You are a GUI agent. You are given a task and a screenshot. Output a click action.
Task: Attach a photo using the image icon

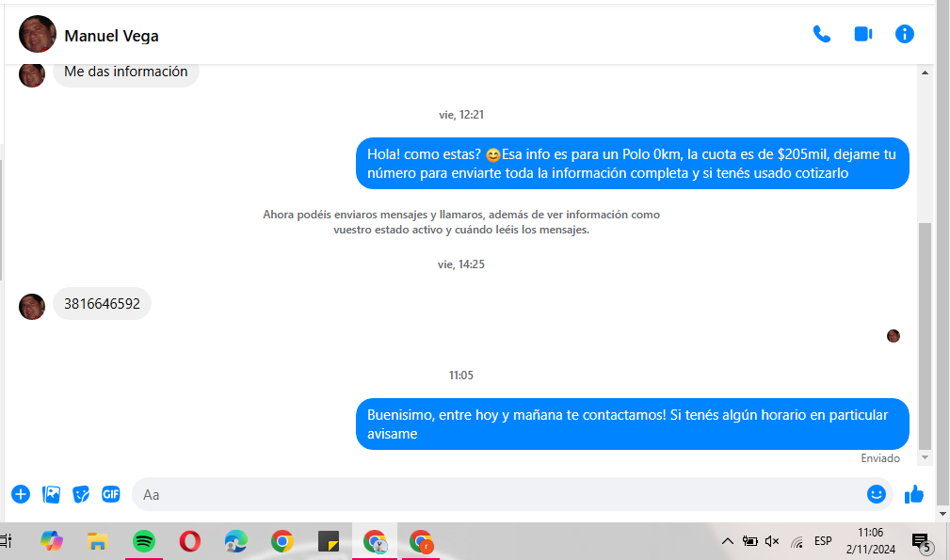coord(51,495)
